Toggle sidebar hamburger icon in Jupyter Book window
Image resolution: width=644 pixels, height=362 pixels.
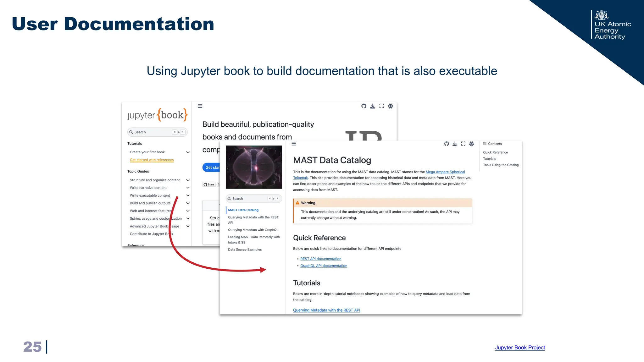tap(200, 106)
